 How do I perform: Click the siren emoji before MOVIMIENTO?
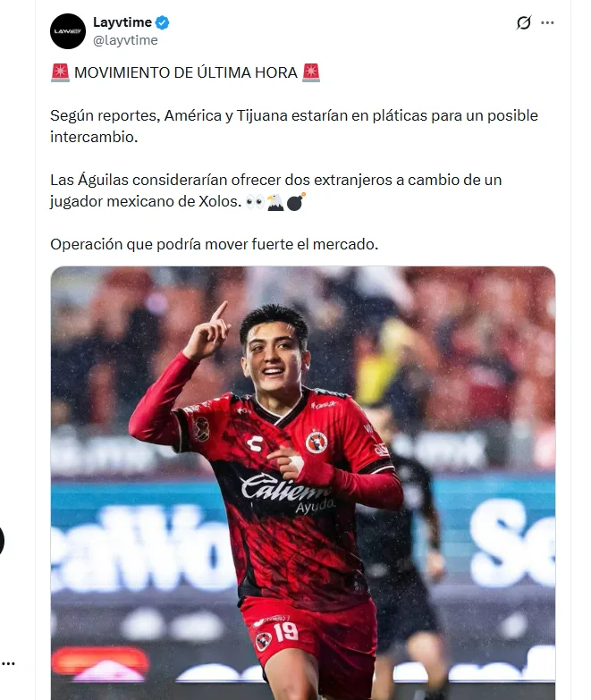pyautogui.click(x=60, y=72)
